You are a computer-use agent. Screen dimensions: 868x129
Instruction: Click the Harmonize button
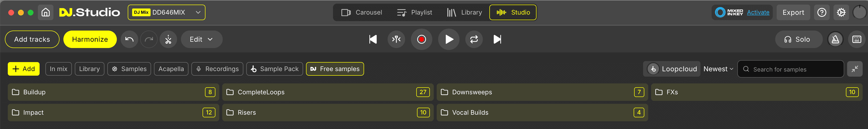[x=90, y=40]
